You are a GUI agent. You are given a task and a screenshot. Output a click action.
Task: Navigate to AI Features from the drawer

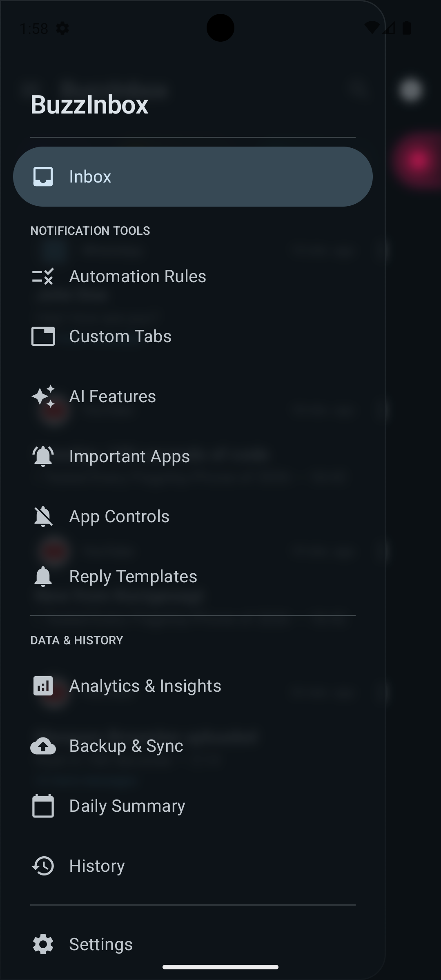pyautogui.click(x=113, y=396)
